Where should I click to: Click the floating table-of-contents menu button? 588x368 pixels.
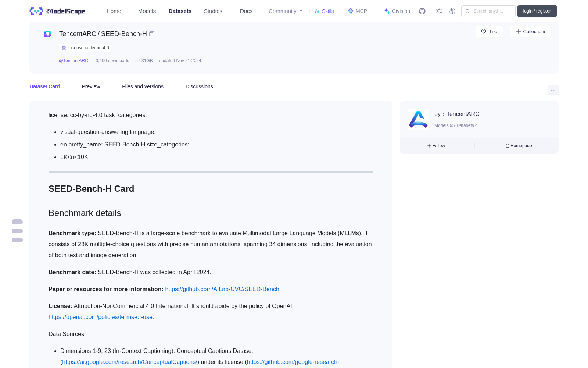17,231
